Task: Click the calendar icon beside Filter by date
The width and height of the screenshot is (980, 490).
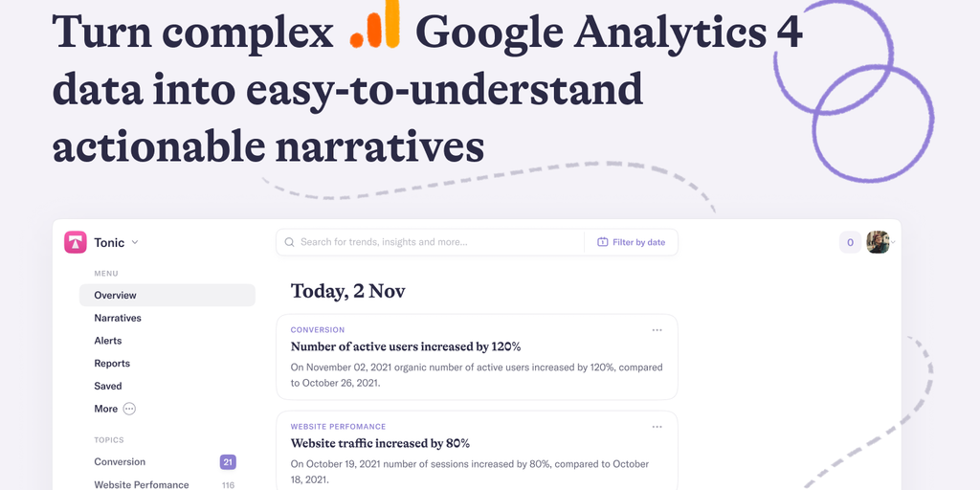Action: pyautogui.click(x=603, y=242)
